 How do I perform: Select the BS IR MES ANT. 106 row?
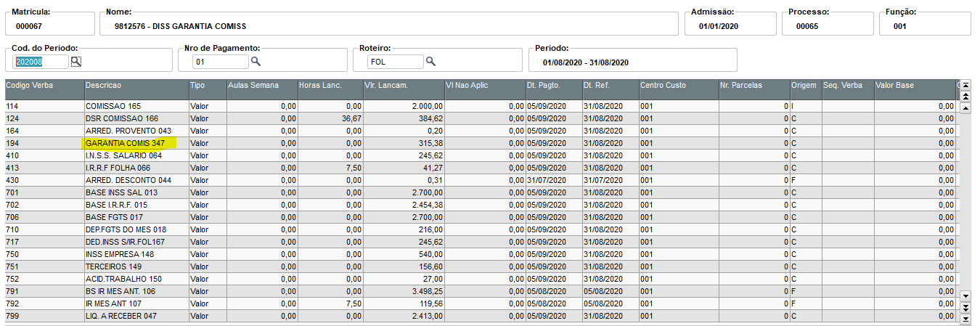coord(481,291)
